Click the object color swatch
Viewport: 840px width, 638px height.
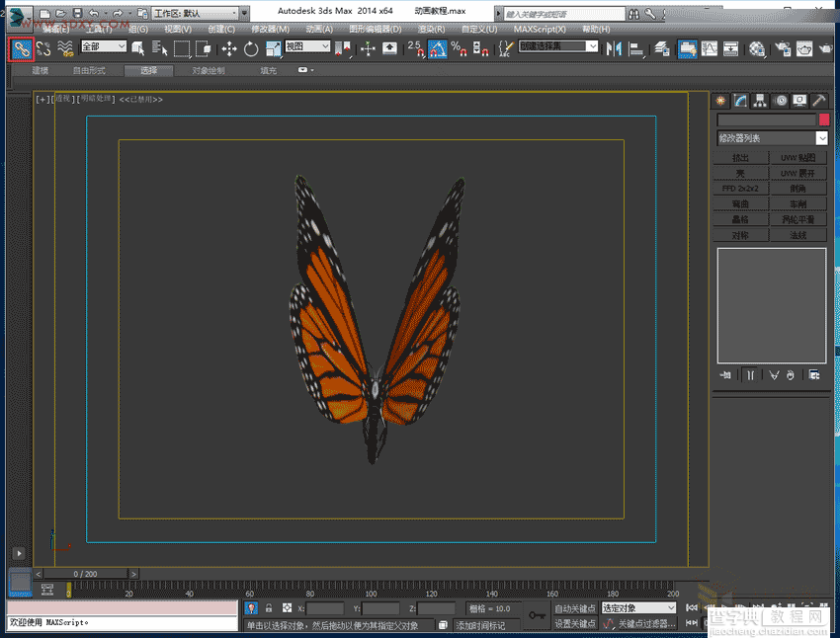pos(824,120)
